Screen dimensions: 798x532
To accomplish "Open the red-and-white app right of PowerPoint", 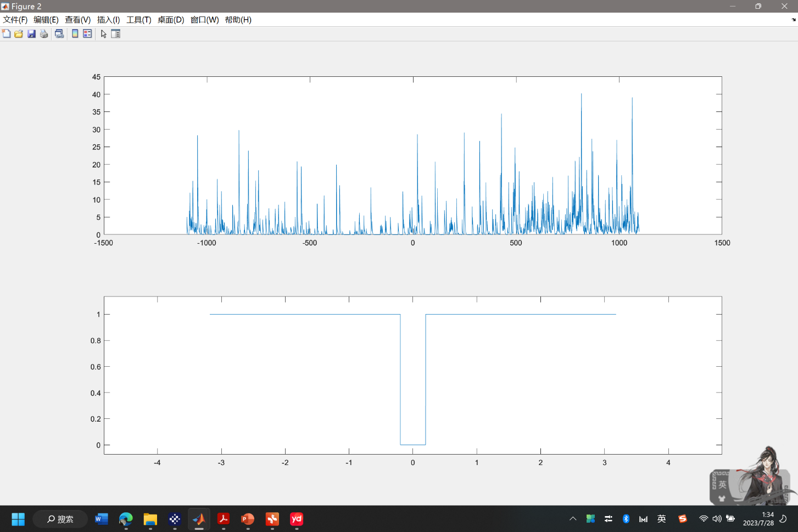I will click(272, 519).
